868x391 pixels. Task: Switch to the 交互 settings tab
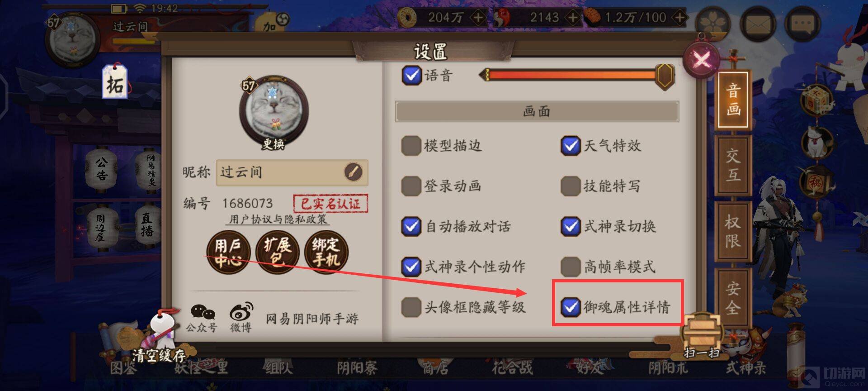pyautogui.click(x=733, y=166)
